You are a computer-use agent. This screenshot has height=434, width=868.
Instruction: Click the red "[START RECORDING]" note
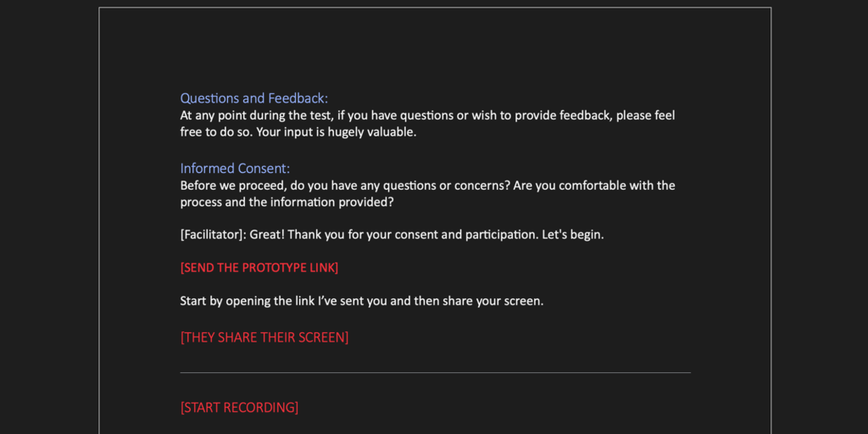(239, 408)
